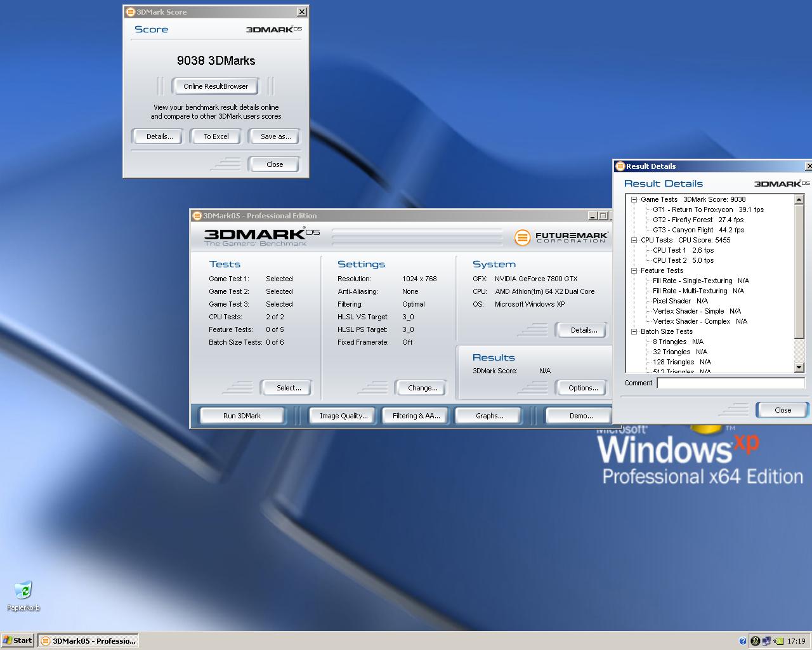Click the black circular tray icon
This screenshot has height=650, width=812.
(755, 641)
